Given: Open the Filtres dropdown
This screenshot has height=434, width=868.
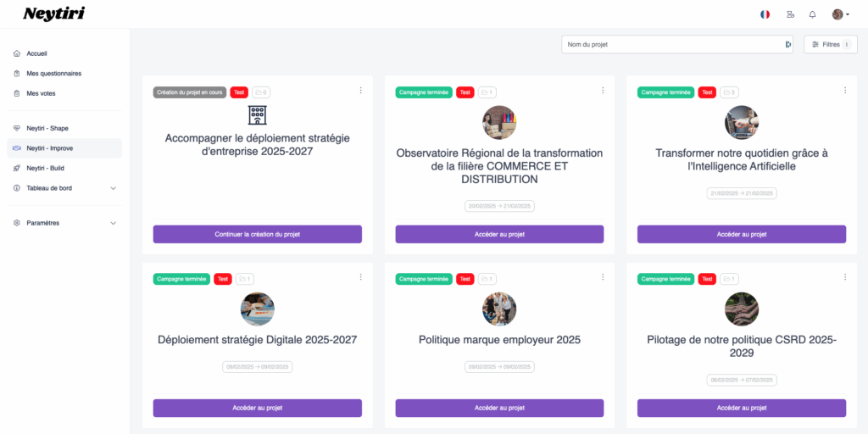Looking at the screenshot, I should click(831, 44).
